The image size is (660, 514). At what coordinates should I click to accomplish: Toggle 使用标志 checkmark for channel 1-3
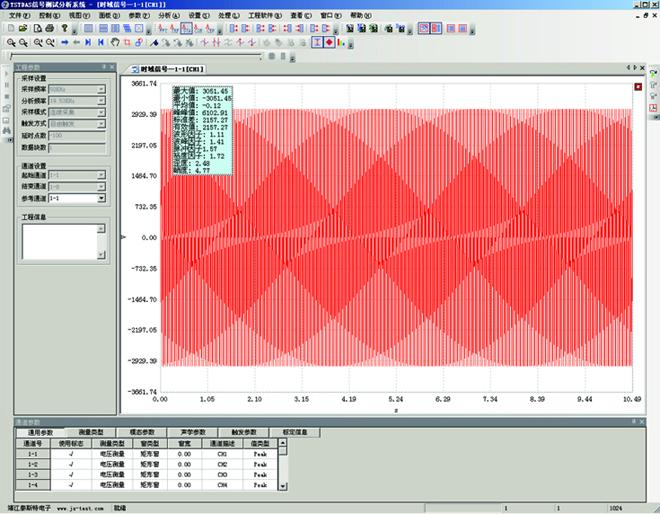[x=71, y=474]
